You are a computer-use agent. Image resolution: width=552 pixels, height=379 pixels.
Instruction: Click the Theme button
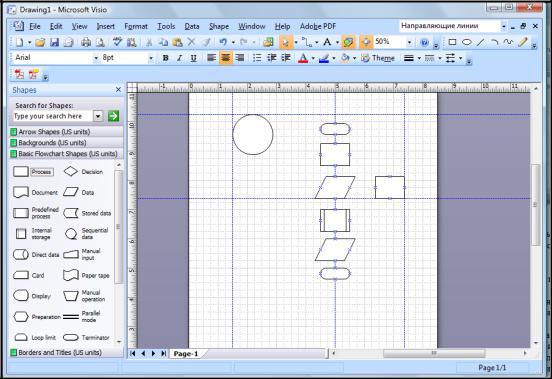[x=378, y=58]
